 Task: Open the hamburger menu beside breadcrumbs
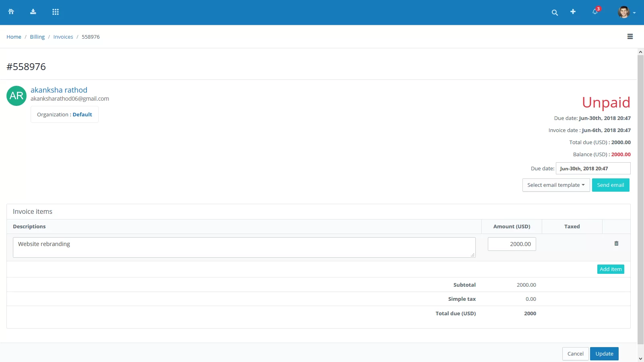[630, 37]
